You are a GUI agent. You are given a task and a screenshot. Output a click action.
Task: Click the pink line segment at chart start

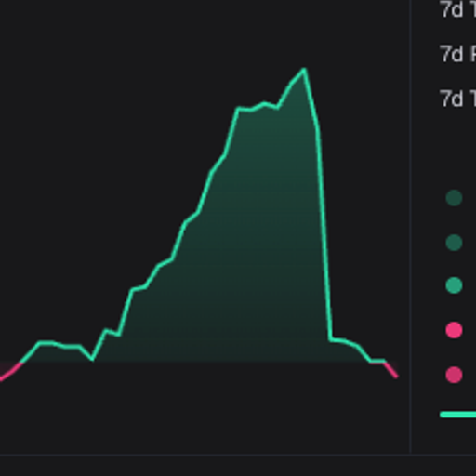pos(10,372)
